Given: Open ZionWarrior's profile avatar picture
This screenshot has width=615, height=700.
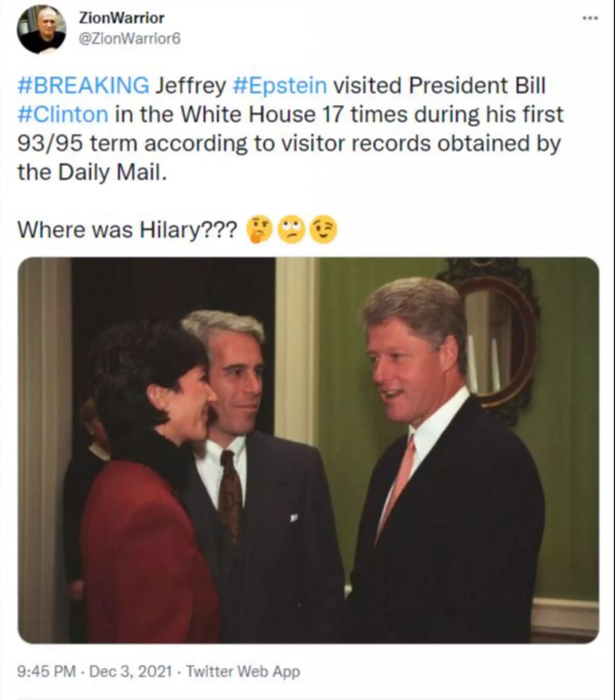Looking at the screenshot, I should click(x=42, y=29).
